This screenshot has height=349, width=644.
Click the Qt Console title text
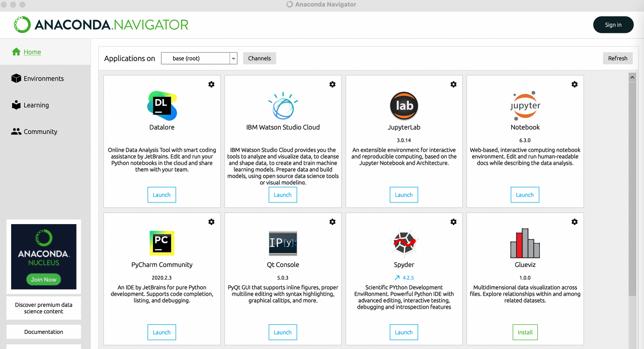point(283,265)
